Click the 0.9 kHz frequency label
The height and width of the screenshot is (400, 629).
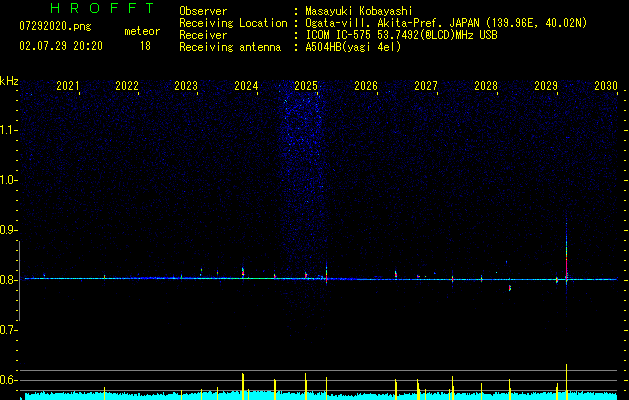[8, 230]
